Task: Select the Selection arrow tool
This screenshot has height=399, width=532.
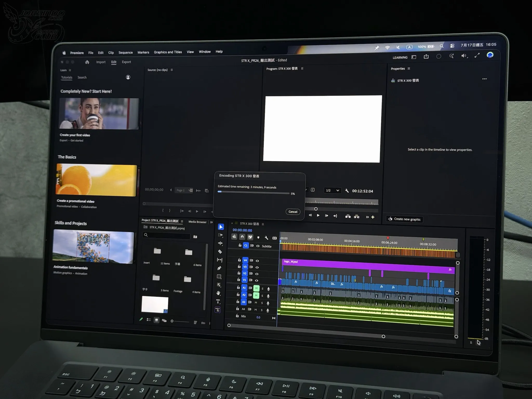Action: coord(221,227)
